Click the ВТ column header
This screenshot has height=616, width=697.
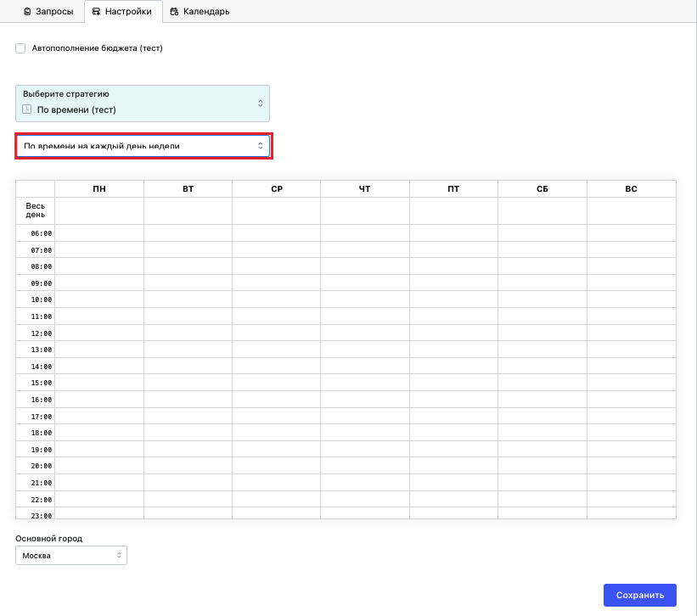click(188, 188)
